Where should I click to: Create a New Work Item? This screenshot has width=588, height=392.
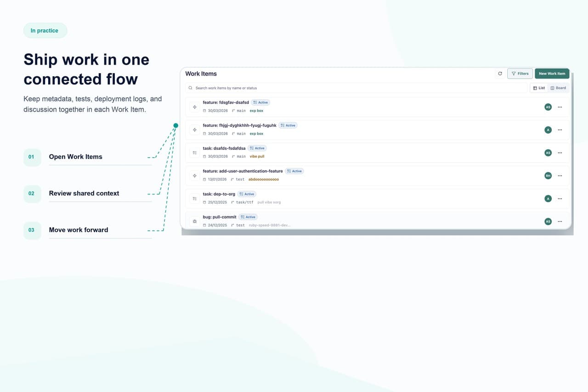click(552, 74)
